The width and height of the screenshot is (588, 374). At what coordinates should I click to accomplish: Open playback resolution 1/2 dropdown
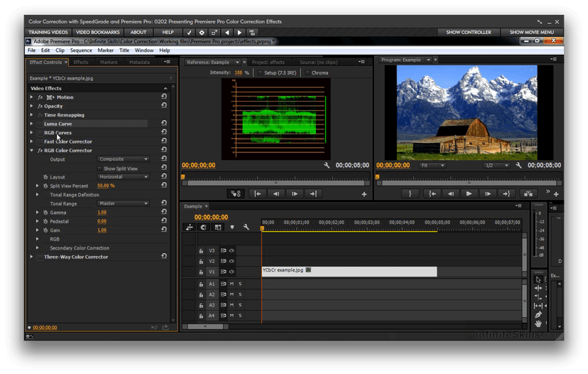pyautogui.click(x=496, y=165)
